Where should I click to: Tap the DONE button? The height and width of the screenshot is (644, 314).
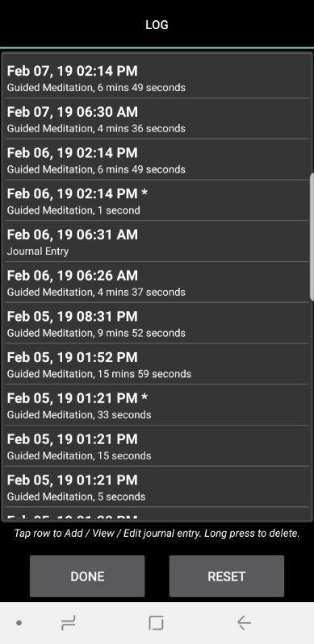click(87, 576)
